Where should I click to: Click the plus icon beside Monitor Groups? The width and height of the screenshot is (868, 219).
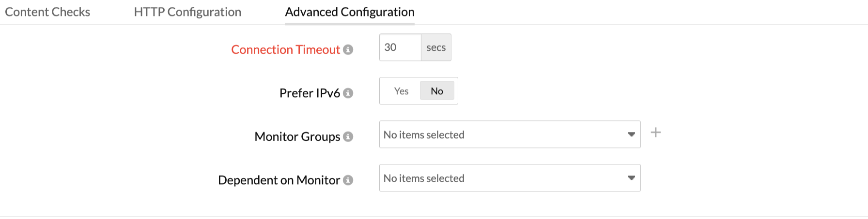click(x=655, y=132)
